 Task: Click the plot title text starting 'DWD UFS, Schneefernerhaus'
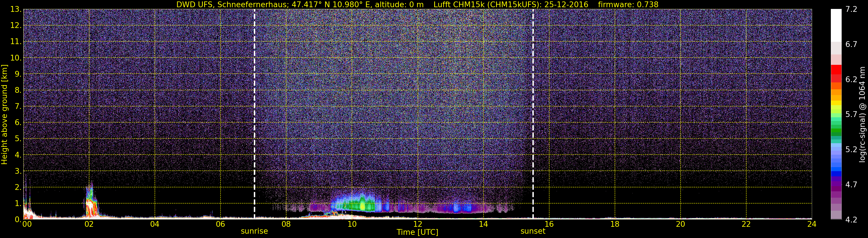(417, 4)
